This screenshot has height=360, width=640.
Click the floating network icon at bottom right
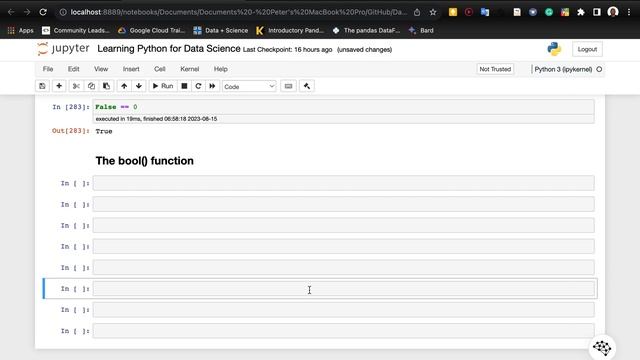point(602,348)
